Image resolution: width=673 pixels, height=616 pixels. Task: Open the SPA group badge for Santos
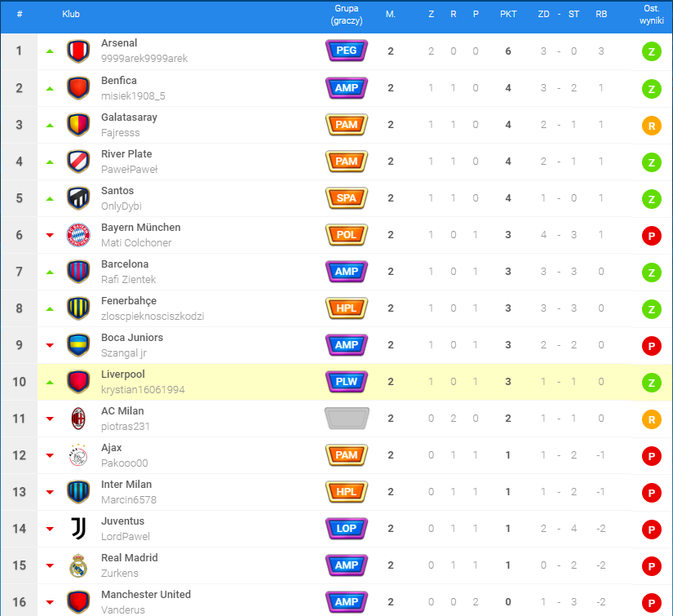pos(347,198)
